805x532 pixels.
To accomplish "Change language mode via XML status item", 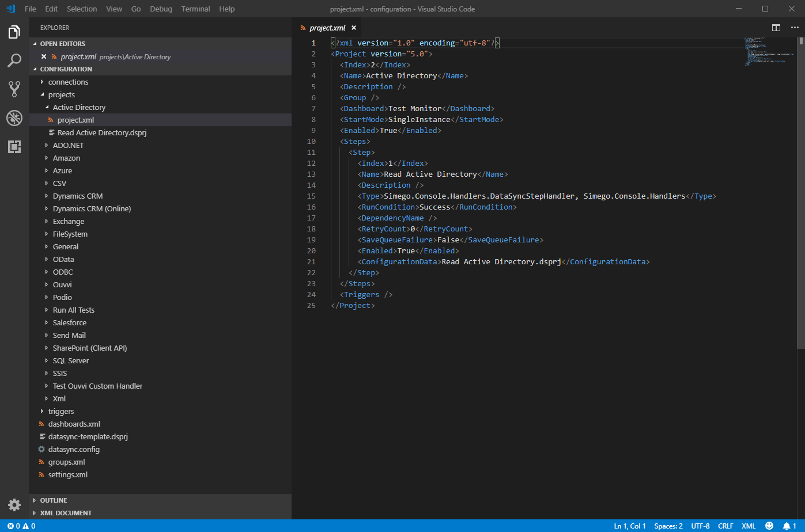I will coord(749,526).
